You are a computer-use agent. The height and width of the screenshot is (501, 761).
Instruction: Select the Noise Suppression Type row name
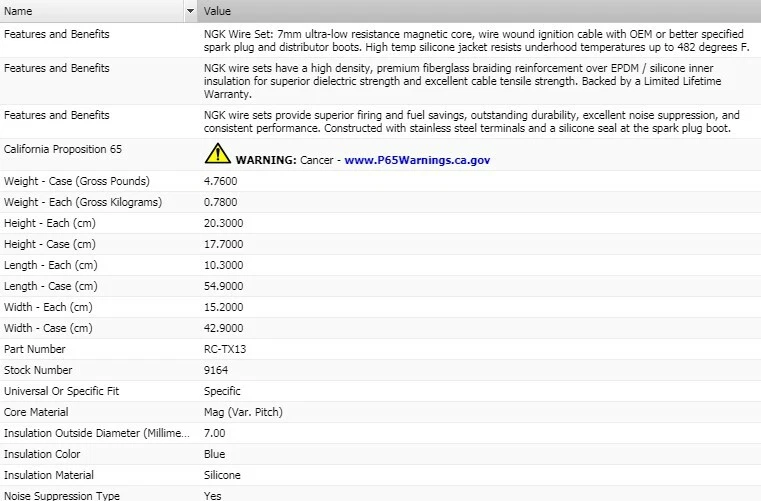[x=62, y=496]
